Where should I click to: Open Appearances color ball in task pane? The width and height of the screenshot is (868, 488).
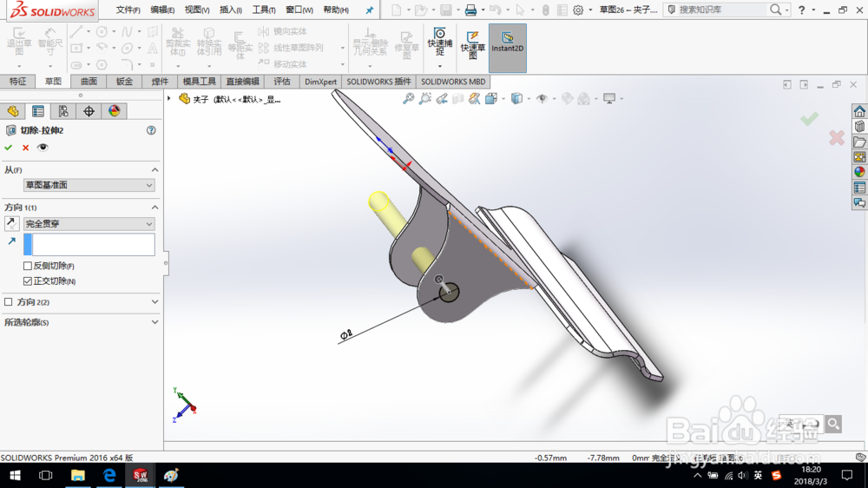tap(858, 172)
